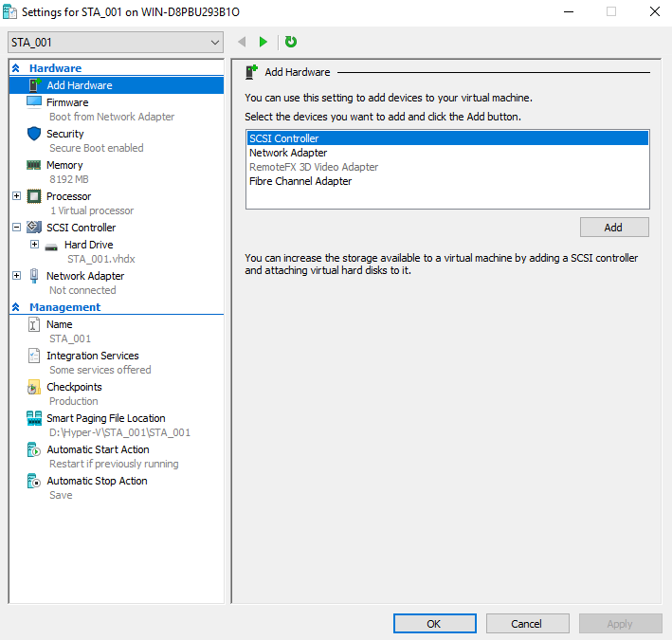Collapse the SCSI Controller tree node
The height and width of the screenshot is (640, 672).
pos(16,228)
